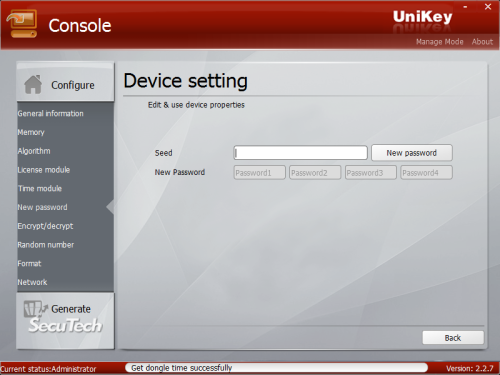Open Manage Mode
Viewport: 500px width, 375px height.
point(439,42)
